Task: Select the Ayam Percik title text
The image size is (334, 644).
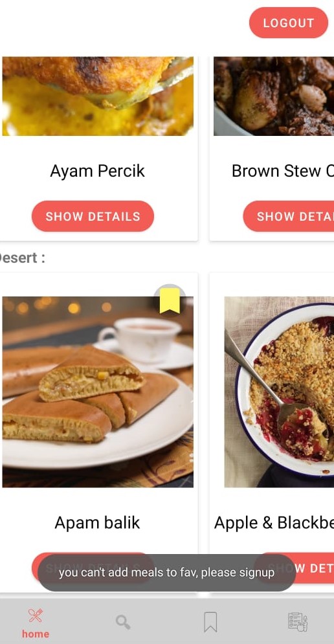Action: [x=97, y=171]
